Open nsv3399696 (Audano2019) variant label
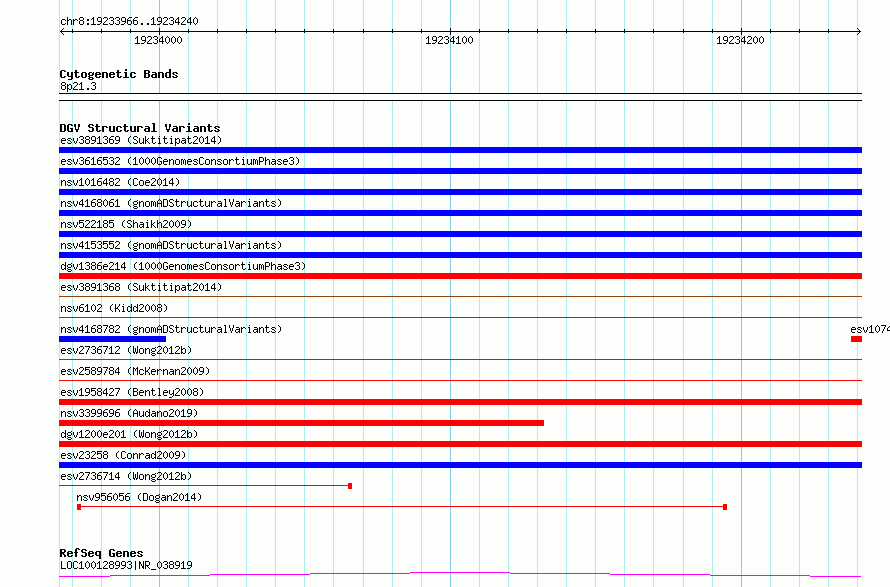Image resolution: width=890 pixels, height=587 pixels. pos(129,413)
